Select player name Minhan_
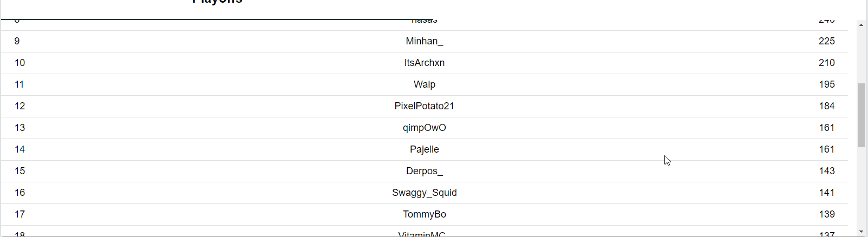868x237 pixels. 425,41
